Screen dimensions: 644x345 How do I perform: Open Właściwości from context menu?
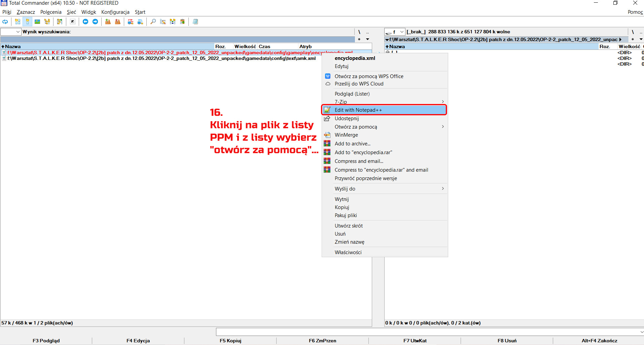tap(384, 252)
